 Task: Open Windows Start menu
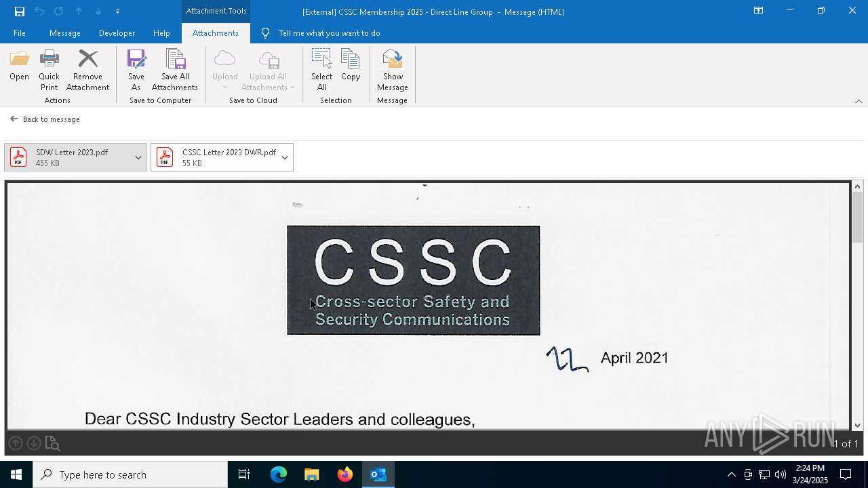point(16,474)
